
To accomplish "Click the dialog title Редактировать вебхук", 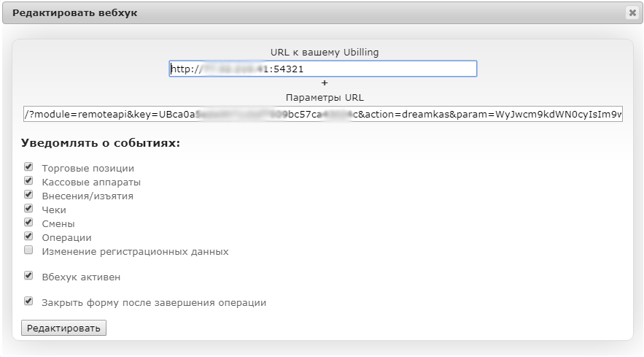I will (x=74, y=13).
